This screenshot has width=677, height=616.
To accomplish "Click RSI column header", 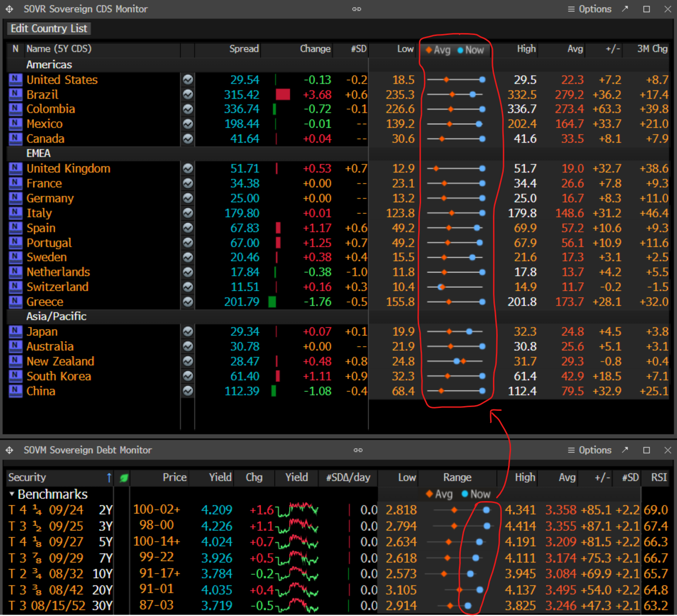I will tap(659, 477).
